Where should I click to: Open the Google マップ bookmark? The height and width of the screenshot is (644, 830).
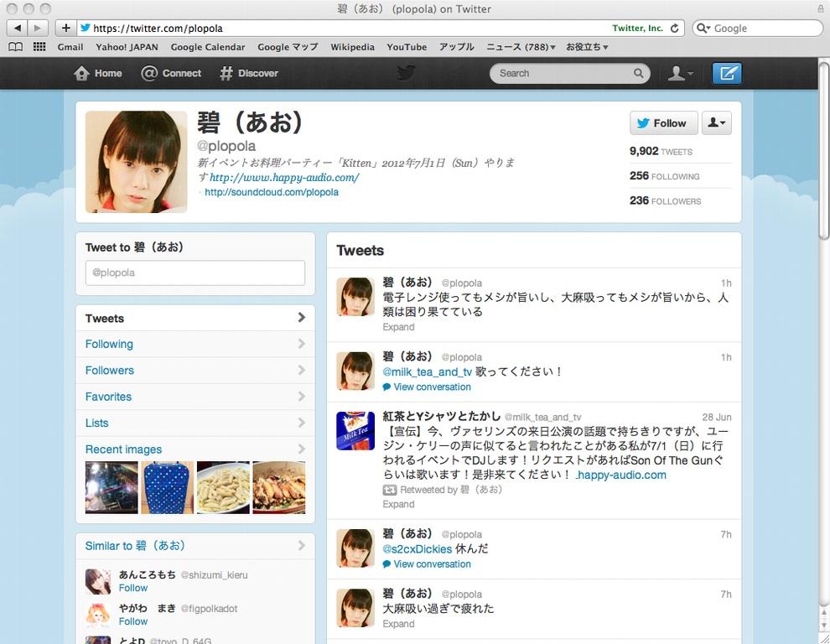pyautogui.click(x=288, y=47)
